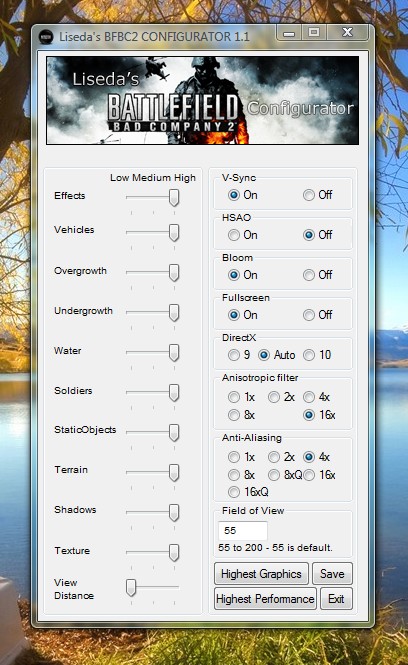408x665 pixels.
Task: Save the configuration
Action: (332, 574)
